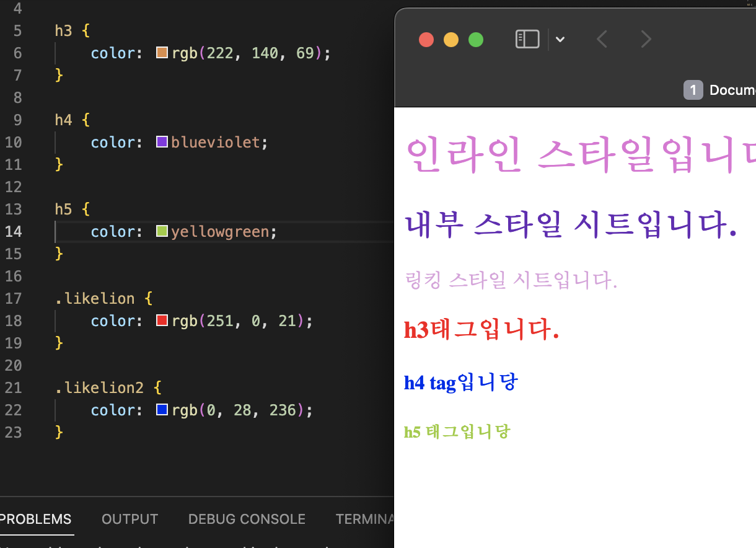Go forward with Safari's forward arrow
Viewport: 756px width, 548px height.
point(646,40)
